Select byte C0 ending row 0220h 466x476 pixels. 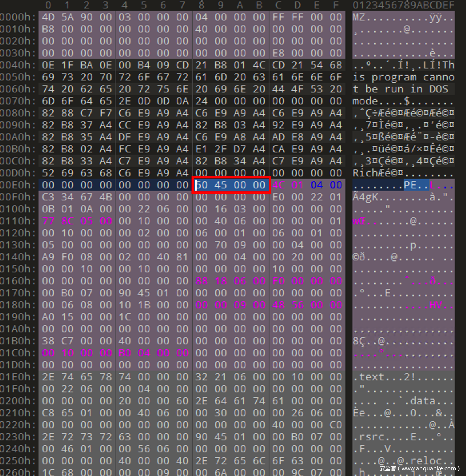336,425
